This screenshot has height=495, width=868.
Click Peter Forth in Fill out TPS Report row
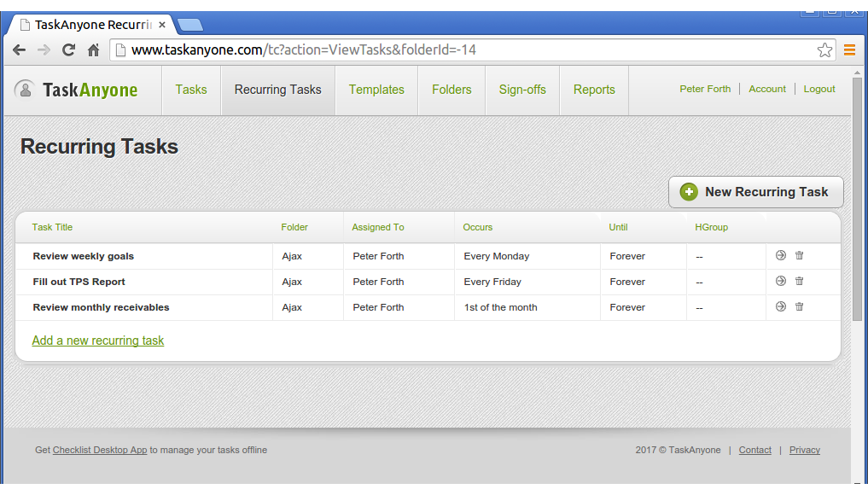pos(378,282)
